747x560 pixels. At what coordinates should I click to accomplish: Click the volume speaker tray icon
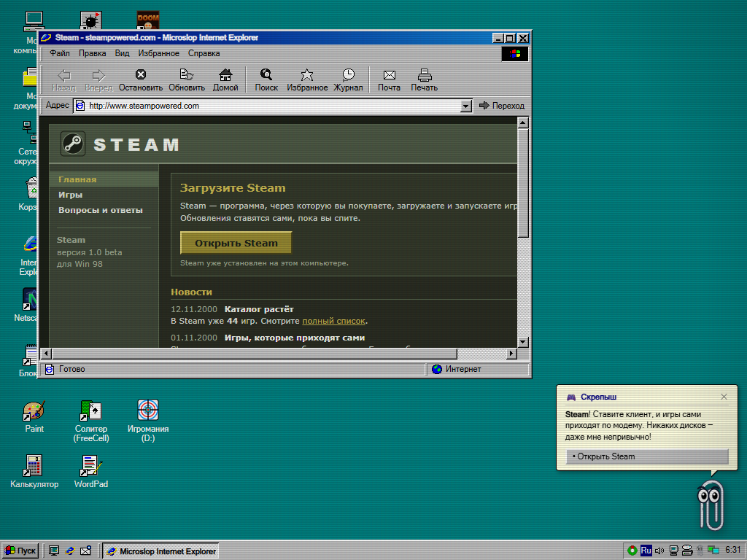click(x=659, y=551)
